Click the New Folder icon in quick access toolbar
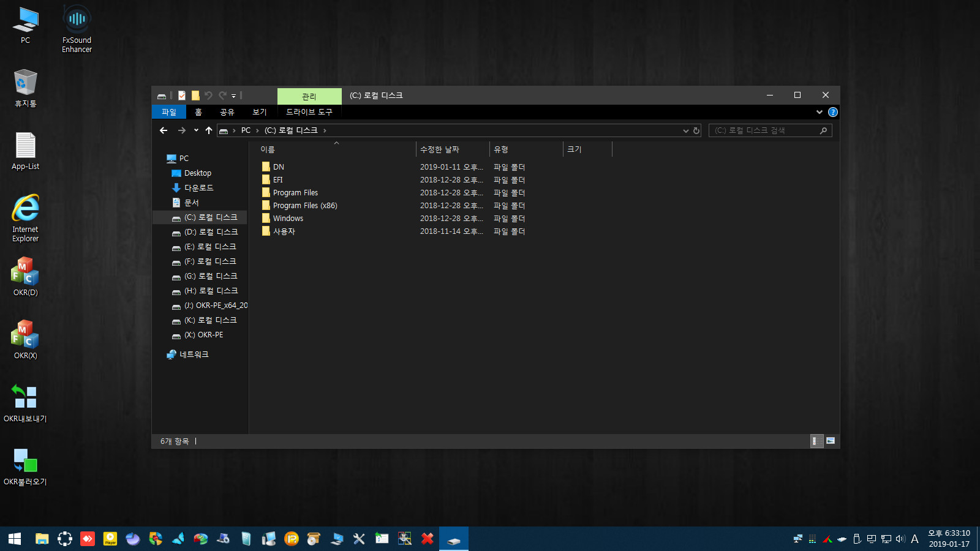Image resolution: width=980 pixels, height=551 pixels. [x=195, y=96]
